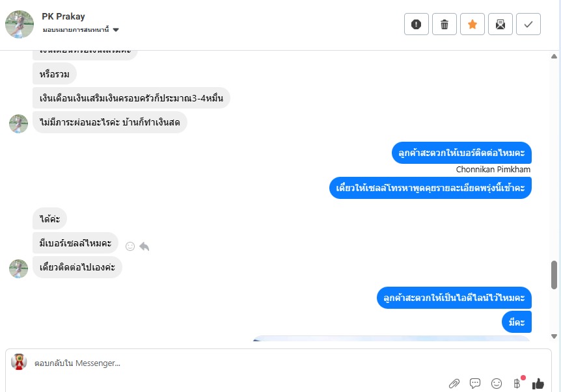Open the baht payment request icon

click(517, 384)
